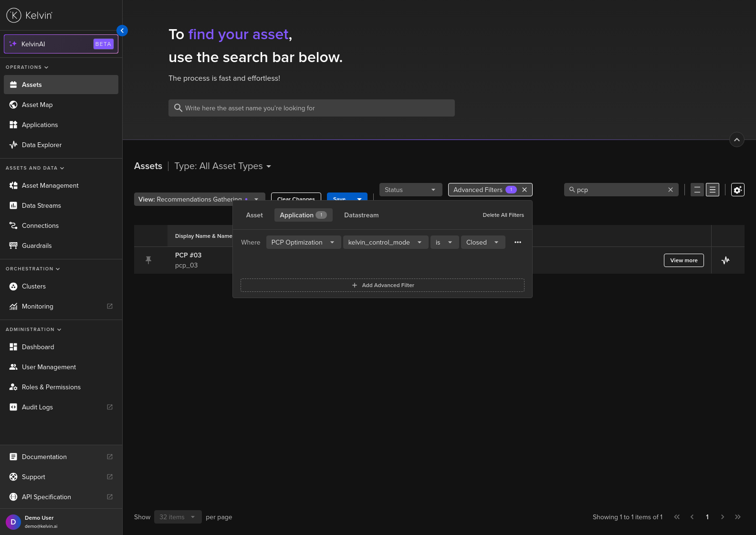Image resolution: width=756 pixels, height=535 pixels.
Task: Click the three-dot filter options menu
Action: coord(517,243)
